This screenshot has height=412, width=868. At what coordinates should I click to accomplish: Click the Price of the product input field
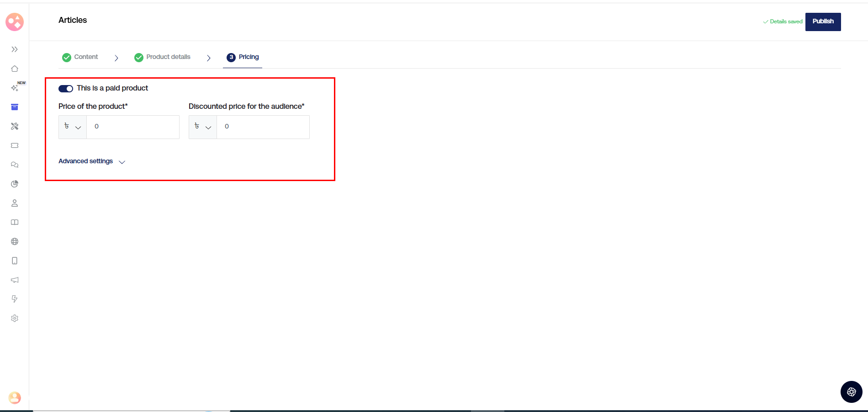[x=132, y=127]
